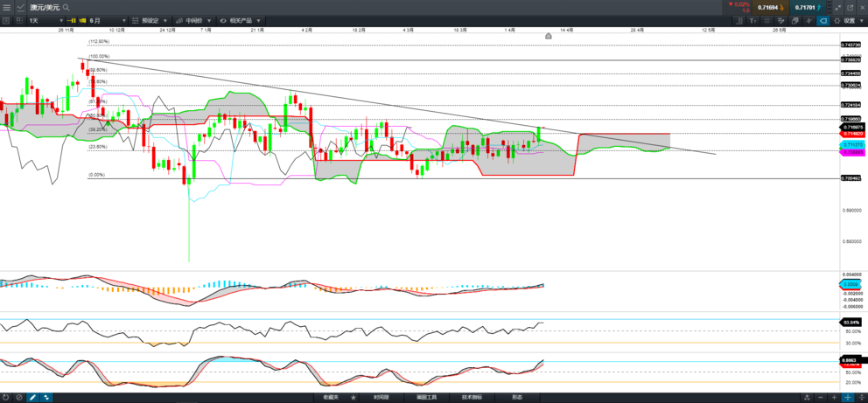Toggle the crosshair cursor icon

tap(808, 20)
